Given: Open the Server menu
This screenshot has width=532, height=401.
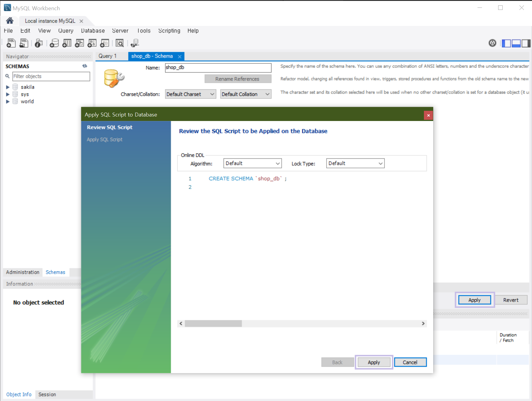Looking at the screenshot, I should point(120,31).
